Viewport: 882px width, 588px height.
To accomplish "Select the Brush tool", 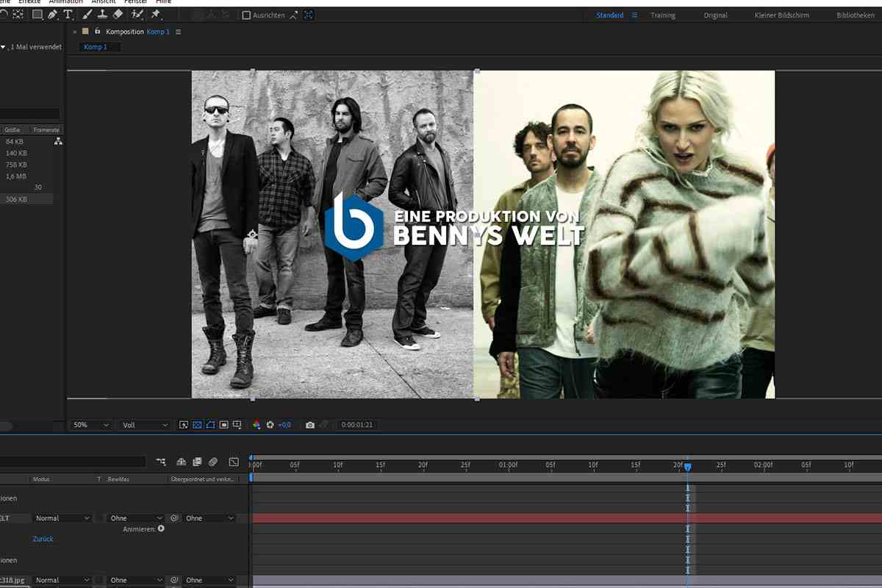I will tap(87, 15).
